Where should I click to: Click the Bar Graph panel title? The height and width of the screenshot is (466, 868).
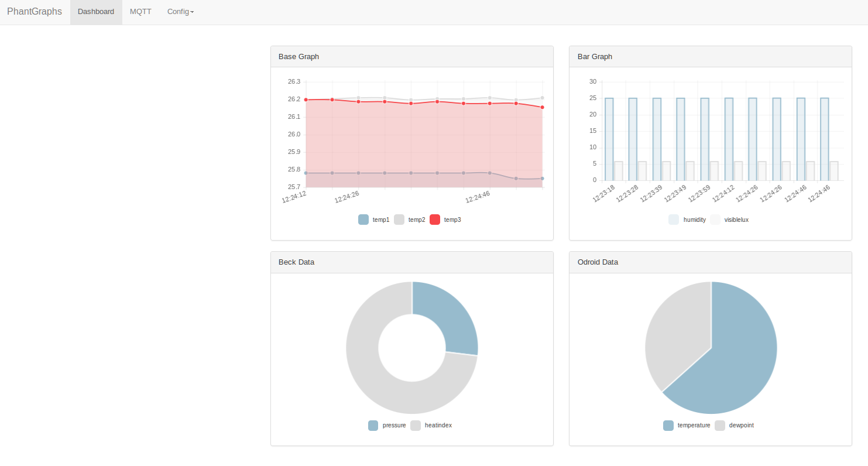(595, 57)
